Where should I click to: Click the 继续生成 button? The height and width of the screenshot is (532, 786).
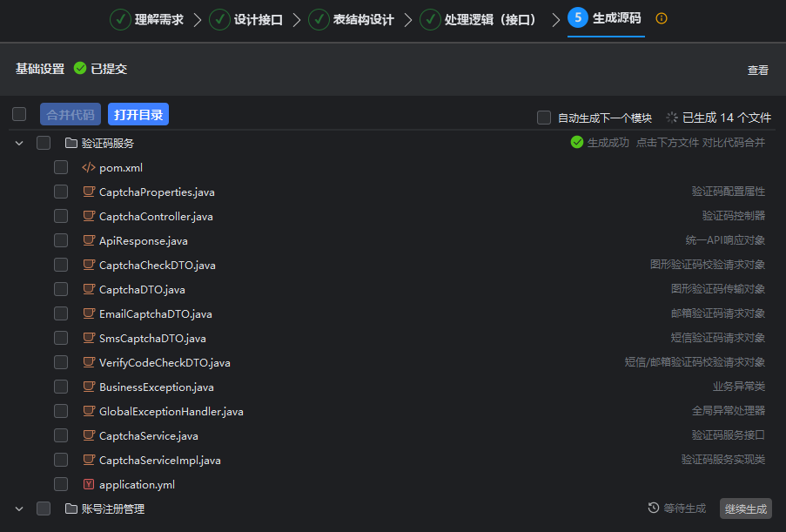point(745,508)
